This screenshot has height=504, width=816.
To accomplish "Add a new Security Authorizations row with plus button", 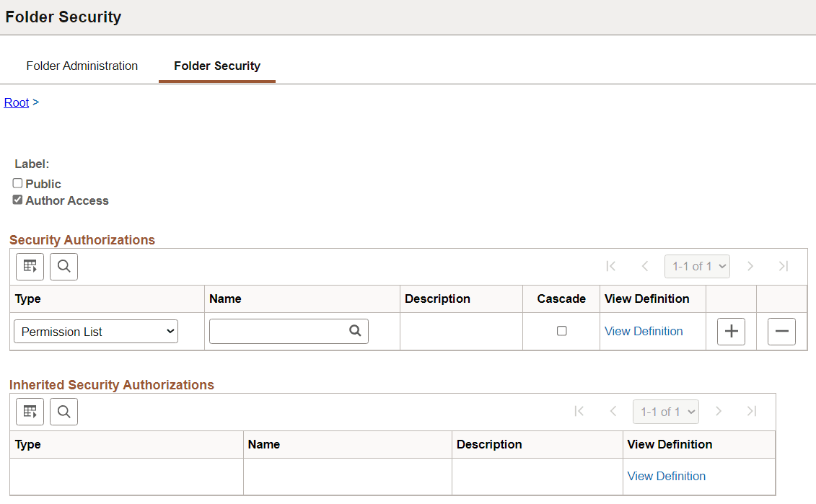I will point(731,331).
